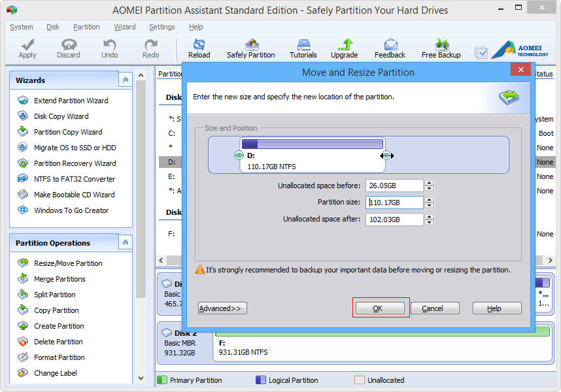Launch the Disk Copy Wizard

61,116
